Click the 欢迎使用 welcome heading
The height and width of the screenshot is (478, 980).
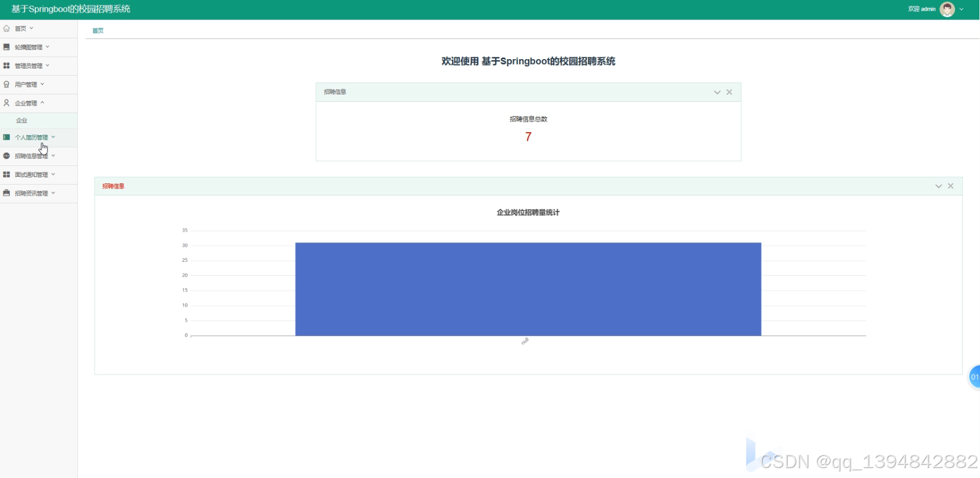[x=528, y=61]
